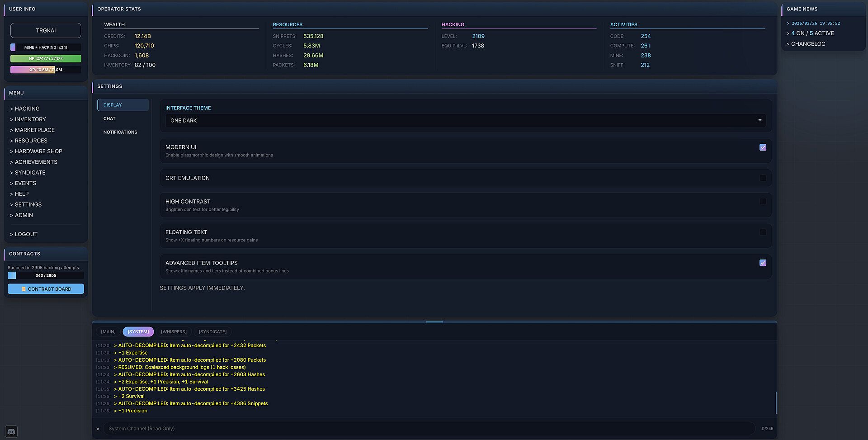Enable the Floating Text checkbox
The width and height of the screenshot is (868, 440).
pos(763,232)
